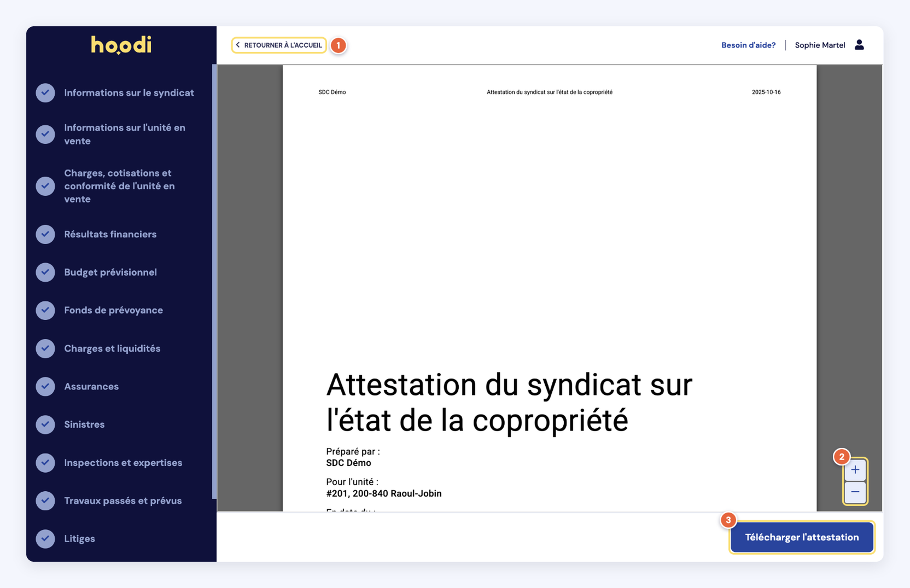Click checkmark beside Charges et liquidités

pyautogui.click(x=45, y=348)
